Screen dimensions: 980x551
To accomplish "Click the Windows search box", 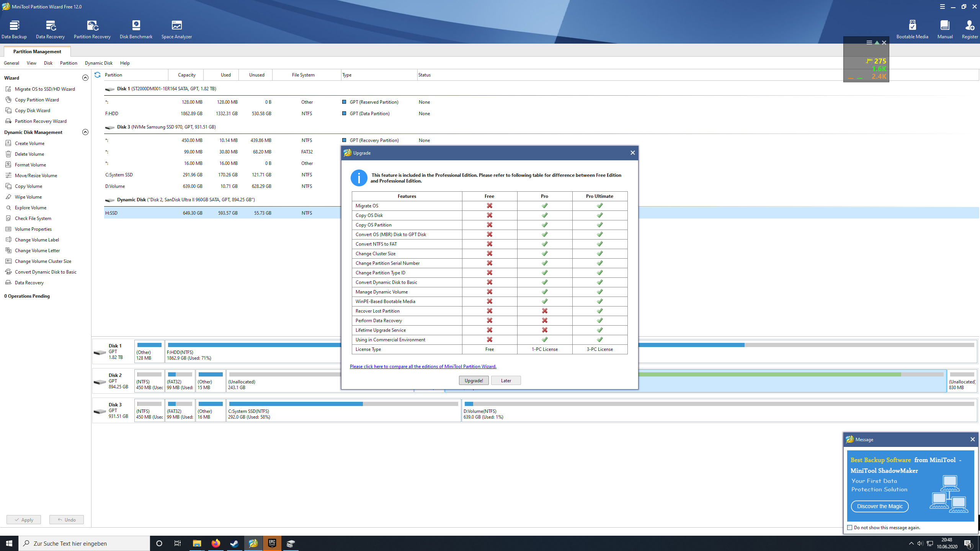I will pos(84,543).
